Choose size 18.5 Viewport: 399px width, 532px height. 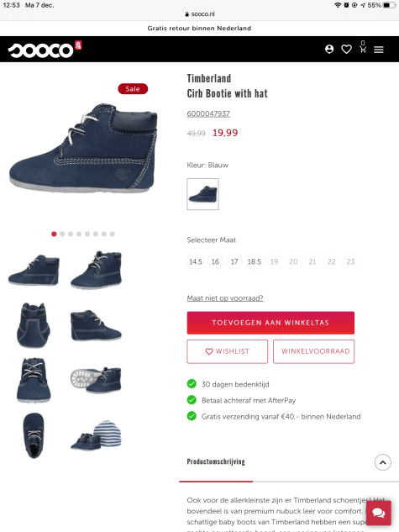pyautogui.click(x=255, y=261)
